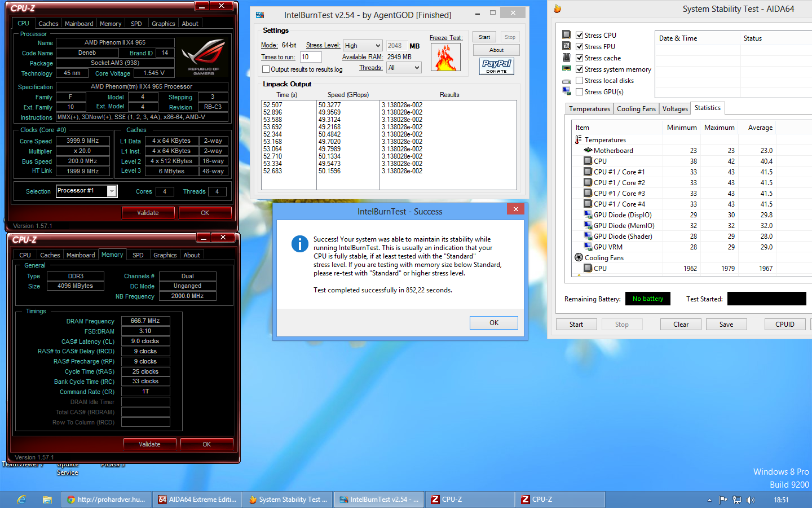This screenshot has width=812, height=508.
Task: Click the IntelBurnTest title bar icon
Action: 260,15
